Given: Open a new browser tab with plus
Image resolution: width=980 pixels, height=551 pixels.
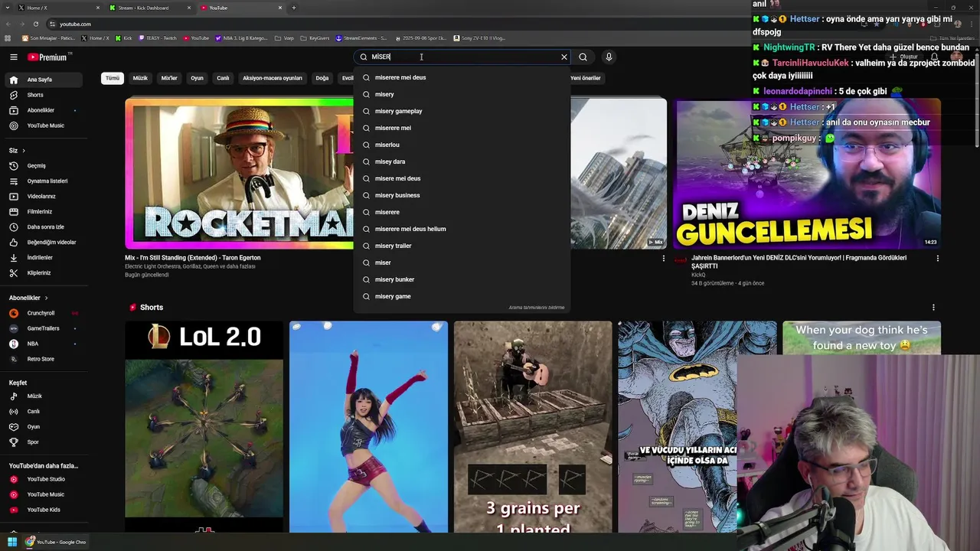Looking at the screenshot, I should (x=294, y=8).
